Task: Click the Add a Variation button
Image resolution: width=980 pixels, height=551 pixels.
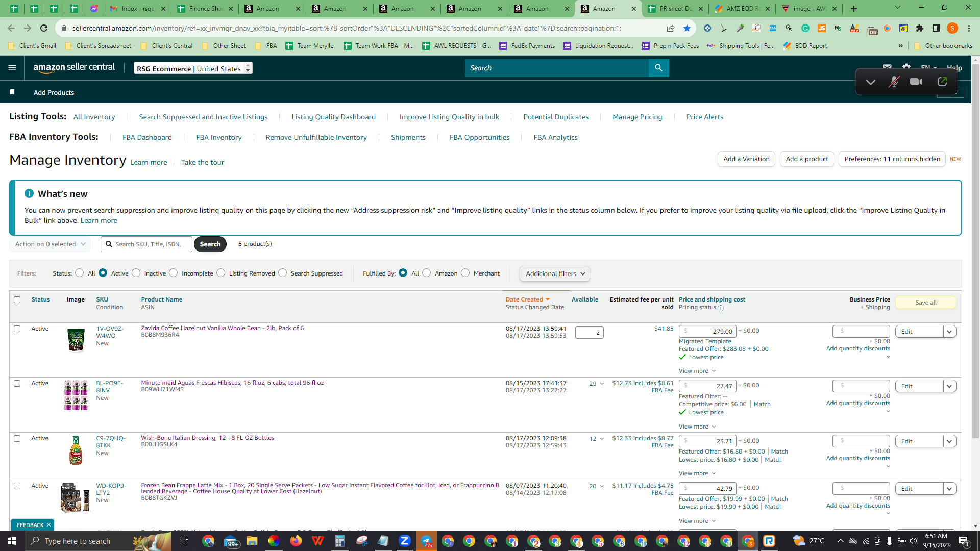Action: (x=746, y=159)
